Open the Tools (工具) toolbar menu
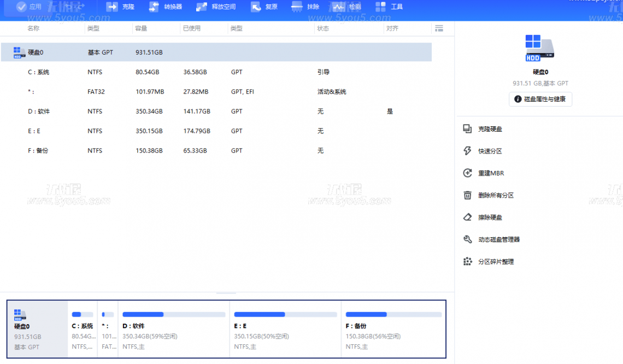This screenshot has height=364, width=623. [389, 7]
